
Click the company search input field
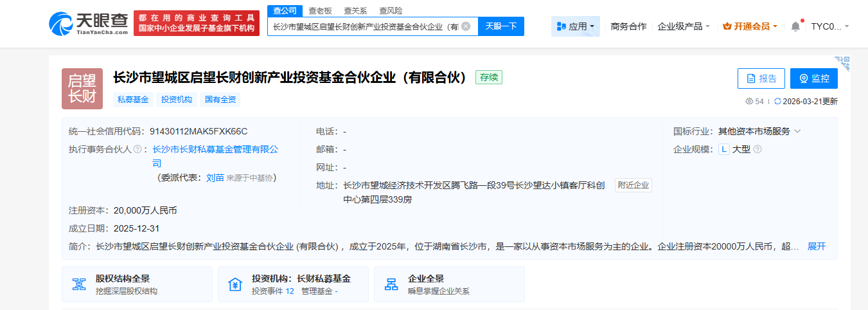[x=365, y=26]
